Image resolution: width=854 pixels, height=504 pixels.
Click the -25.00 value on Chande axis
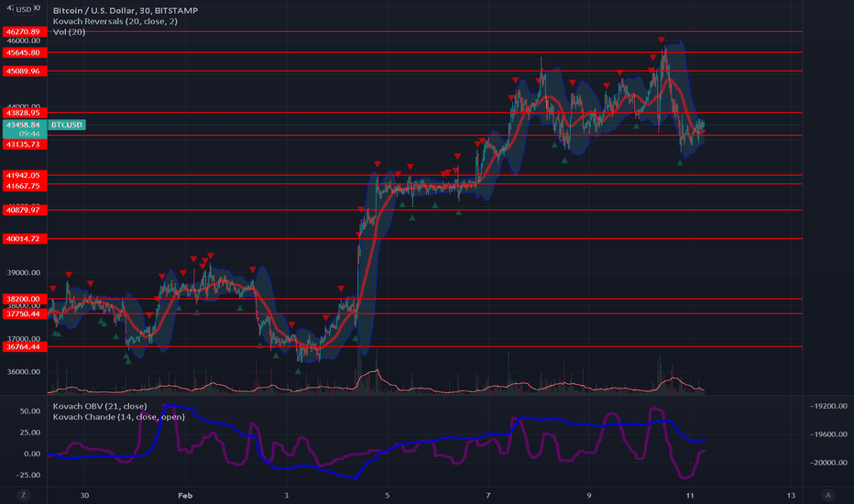28,475
